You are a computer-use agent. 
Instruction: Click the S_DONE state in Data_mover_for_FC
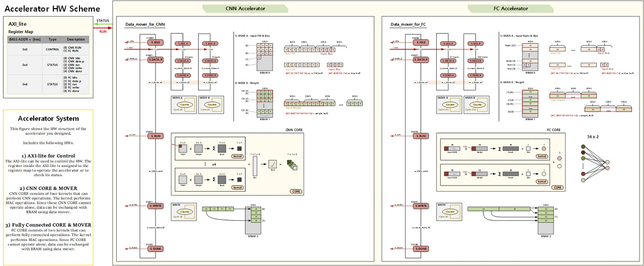pyautogui.click(x=421, y=248)
